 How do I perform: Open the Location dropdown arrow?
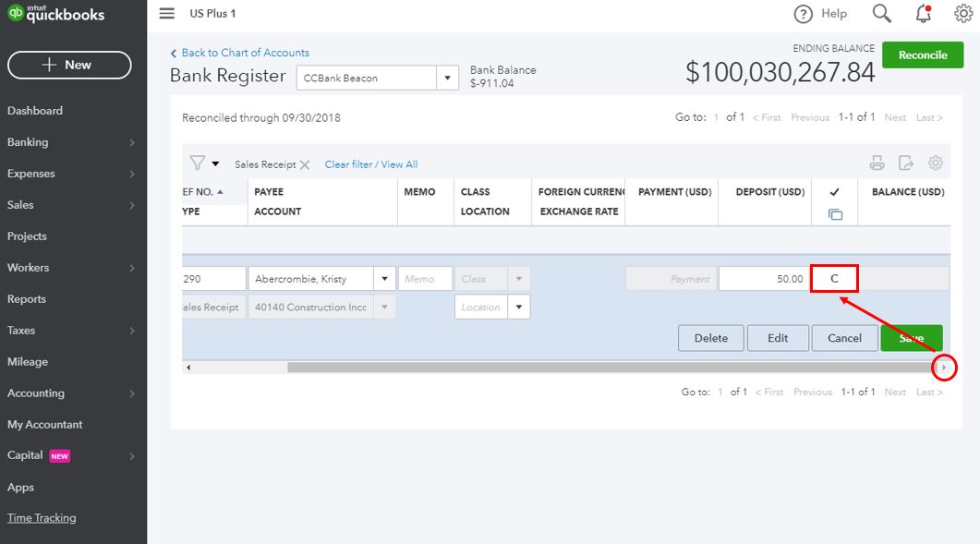click(519, 307)
